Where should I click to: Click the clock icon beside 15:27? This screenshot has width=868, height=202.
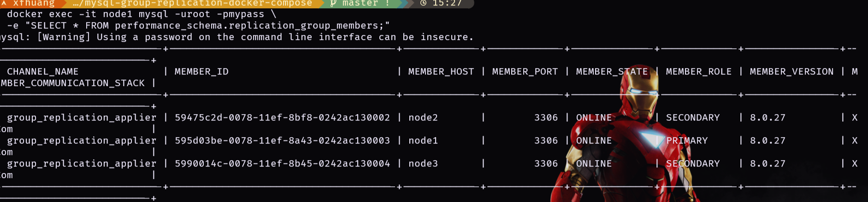pos(423,3)
